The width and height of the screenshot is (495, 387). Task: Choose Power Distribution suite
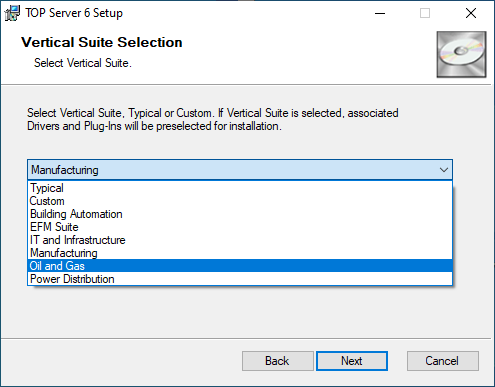[240, 279]
